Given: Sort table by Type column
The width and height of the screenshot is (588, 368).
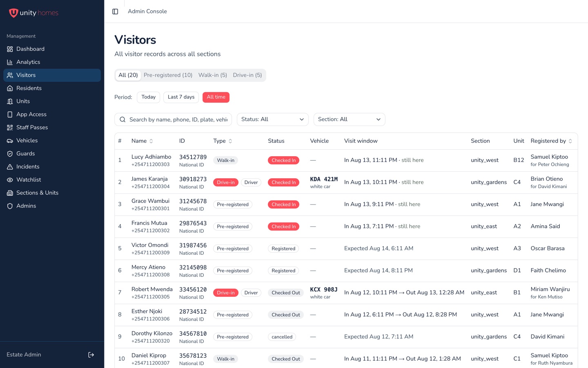Looking at the screenshot, I should click(223, 141).
